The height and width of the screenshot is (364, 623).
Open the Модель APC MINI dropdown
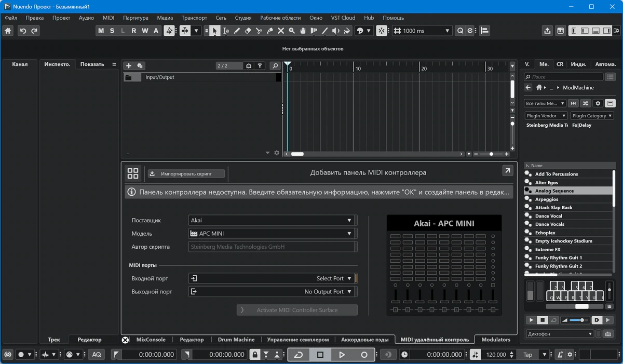273,234
